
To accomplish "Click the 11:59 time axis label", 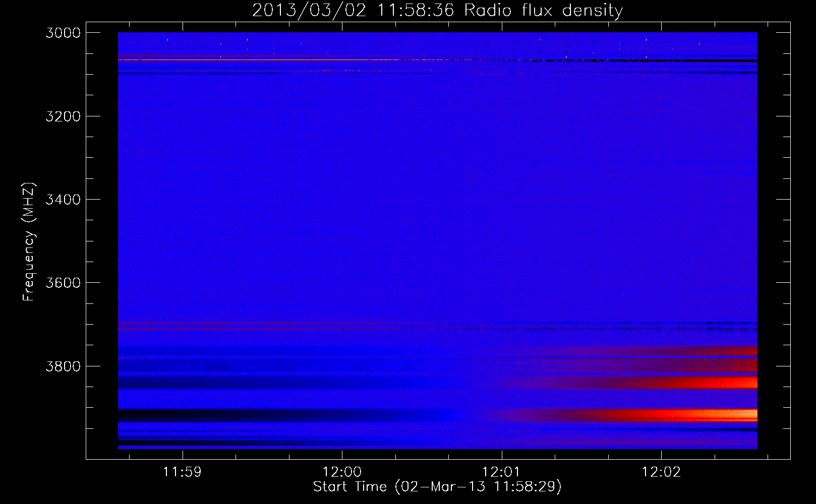I will point(182,472).
